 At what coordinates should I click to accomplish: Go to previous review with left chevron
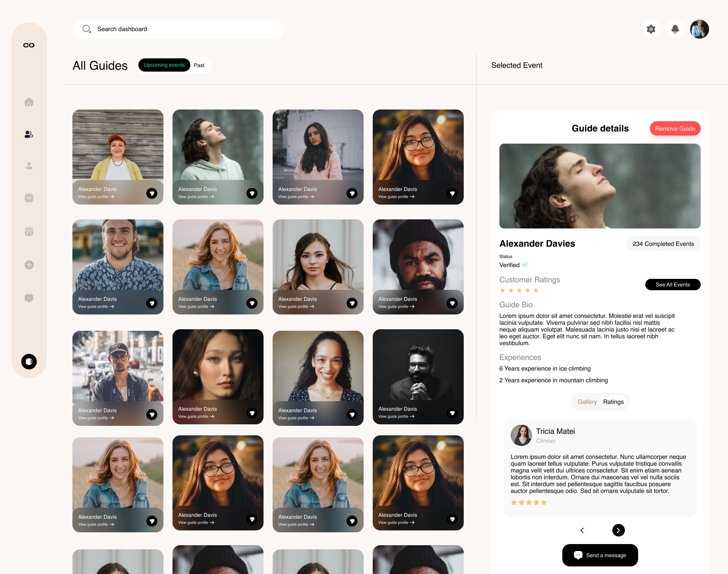[x=582, y=530]
